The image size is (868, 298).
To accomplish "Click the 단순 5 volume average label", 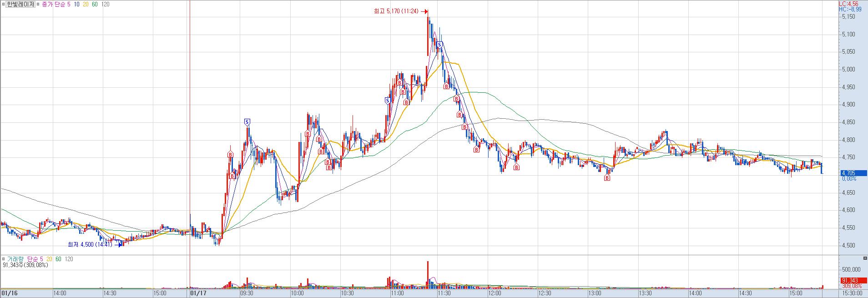I will 35,259.
